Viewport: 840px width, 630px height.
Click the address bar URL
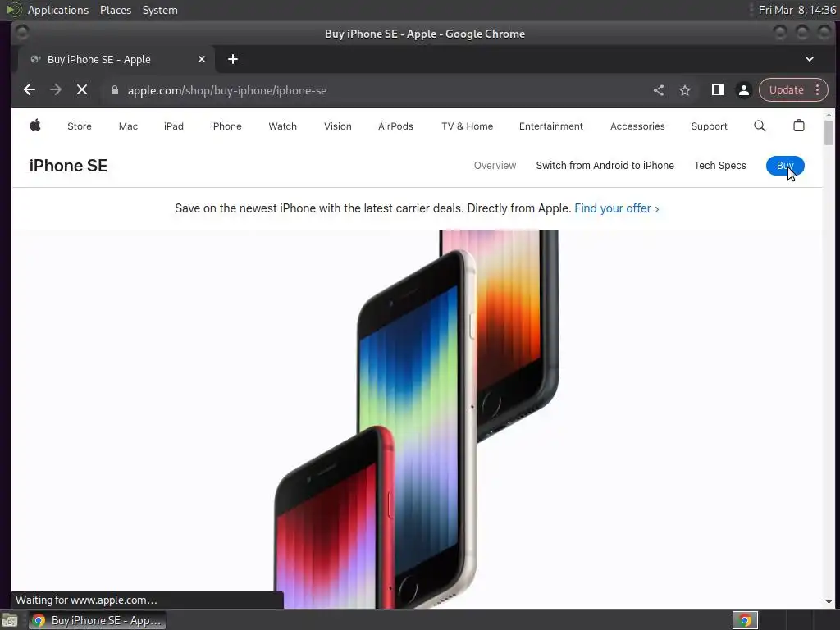[x=227, y=90]
